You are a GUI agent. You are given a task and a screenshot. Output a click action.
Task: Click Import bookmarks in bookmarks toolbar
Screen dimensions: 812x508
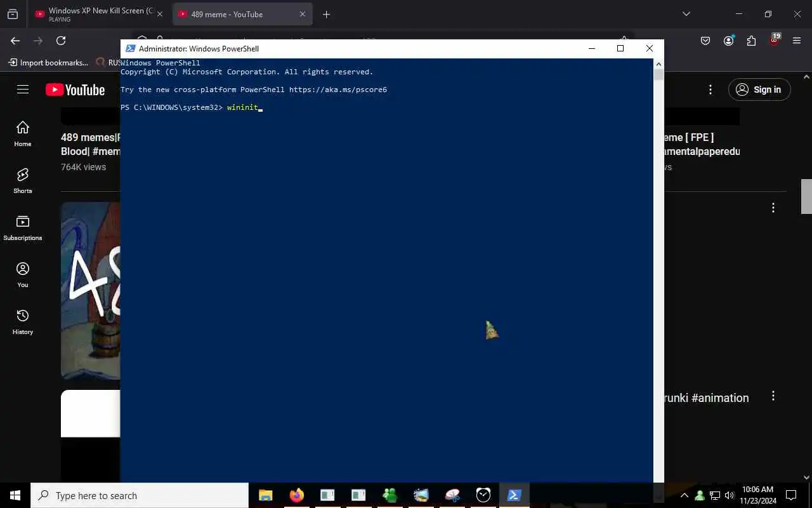tap(48, 62)
